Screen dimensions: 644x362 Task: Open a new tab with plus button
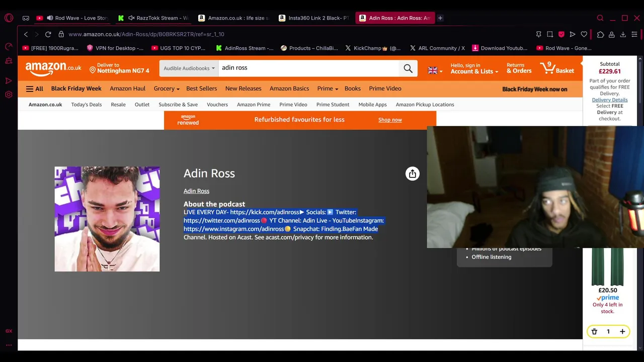pos(440,18)
